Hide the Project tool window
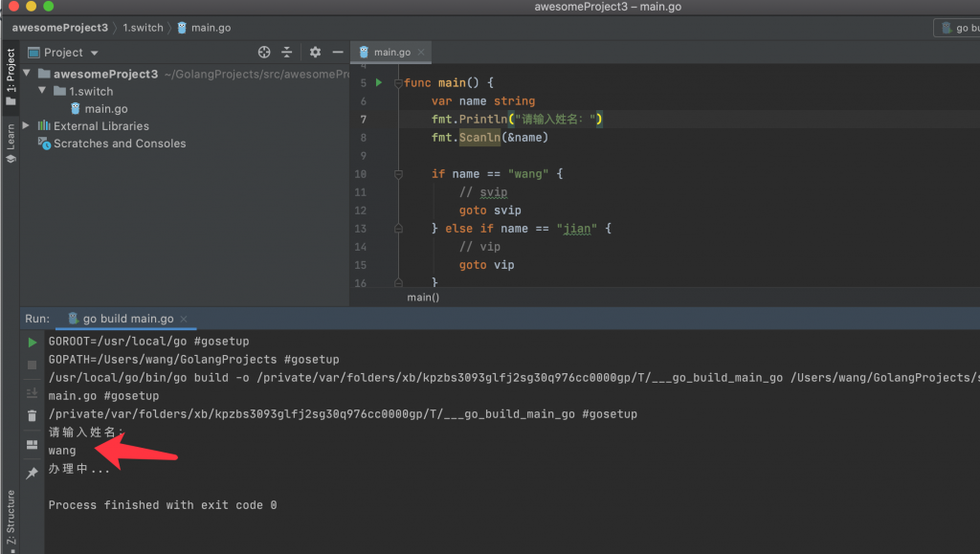This screenshot has width=980, height=554. point(338,53)
